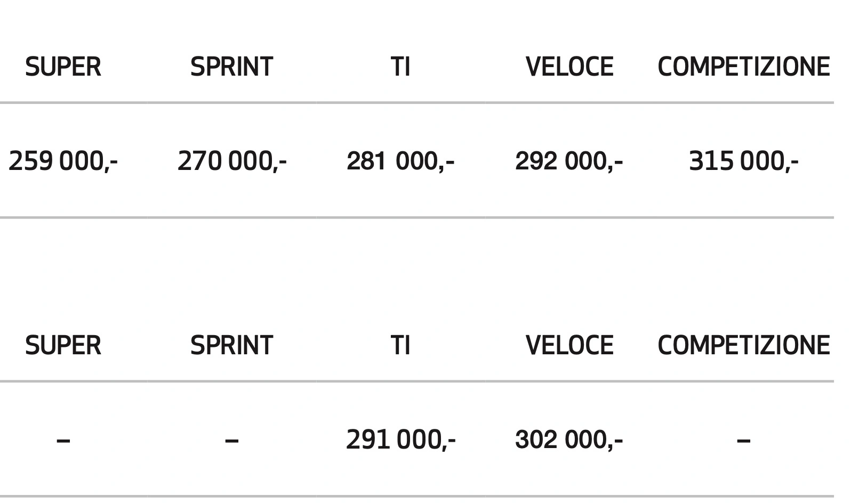Click the 281 000,- price
Viewport: 851px width, 504px height.
click(400, 161)
